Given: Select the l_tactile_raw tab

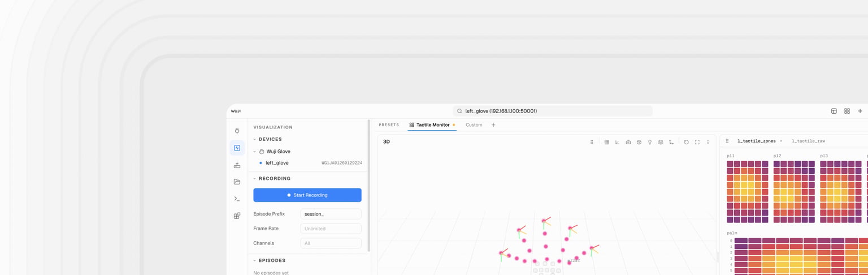Looking at the screenshot, I should click(x=808, y=141).
